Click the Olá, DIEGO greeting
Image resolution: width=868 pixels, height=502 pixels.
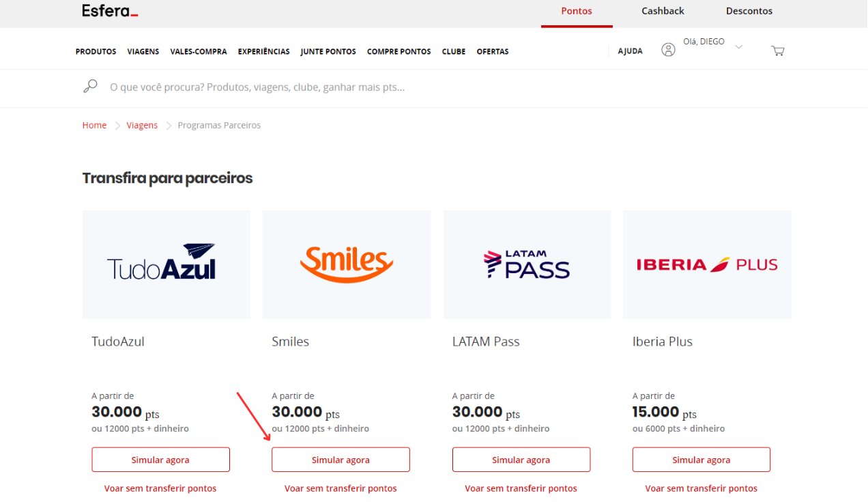click(x=704, y=42)
